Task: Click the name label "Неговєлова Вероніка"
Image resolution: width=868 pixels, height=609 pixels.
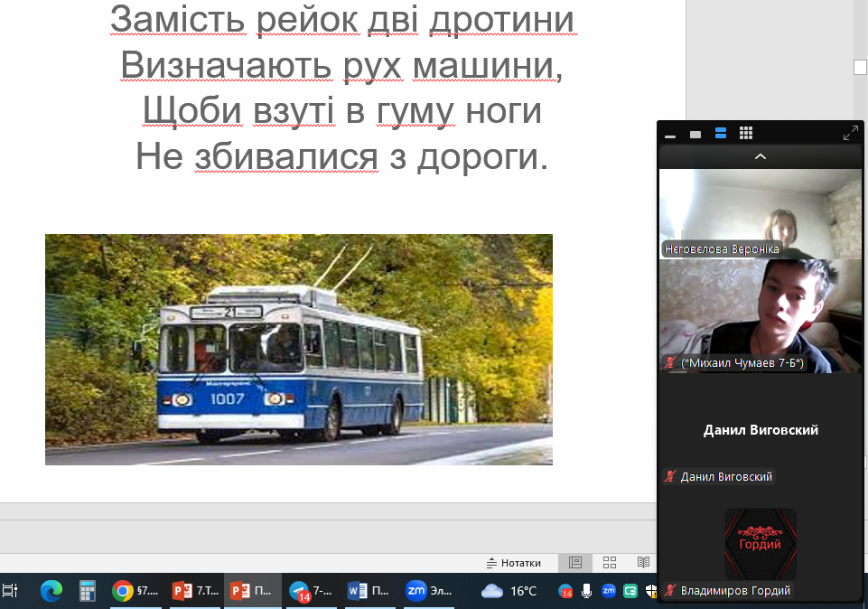Action: [722, 249]
